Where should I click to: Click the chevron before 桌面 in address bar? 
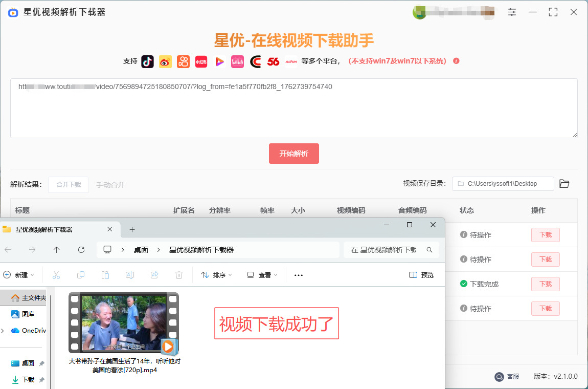(x=123, y=250)
